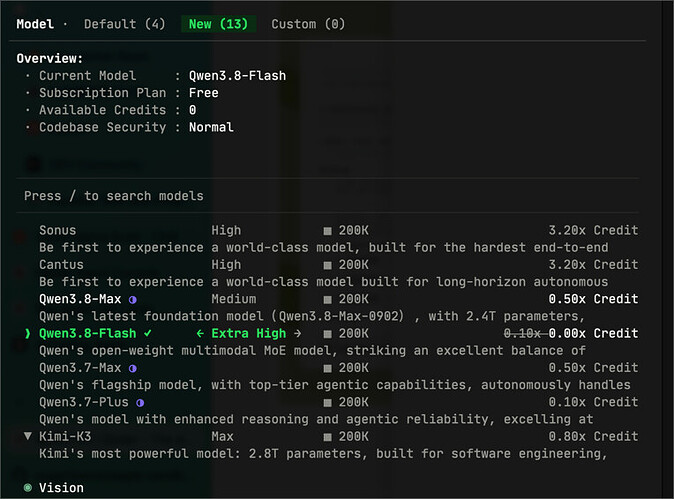The width and height of the screenshot is (674, 499).
Task: Choose the Qwen3.8-Max model
Action: [80, 299]
